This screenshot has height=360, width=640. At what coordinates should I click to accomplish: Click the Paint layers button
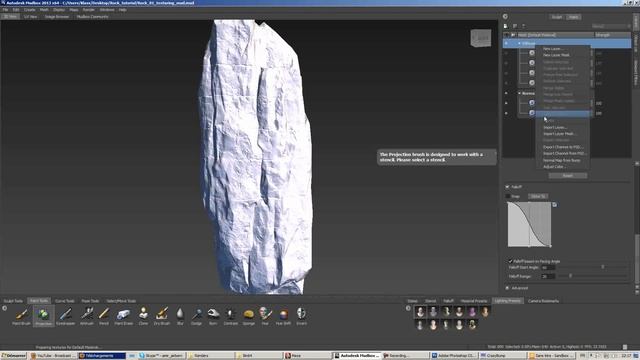click(573, 17)
